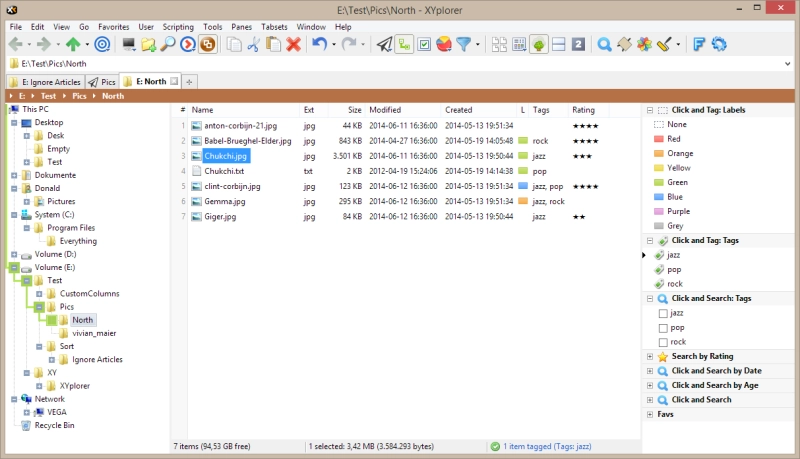
Task: Open Find Files with the magnifier icon
Action: coord(168,44)
